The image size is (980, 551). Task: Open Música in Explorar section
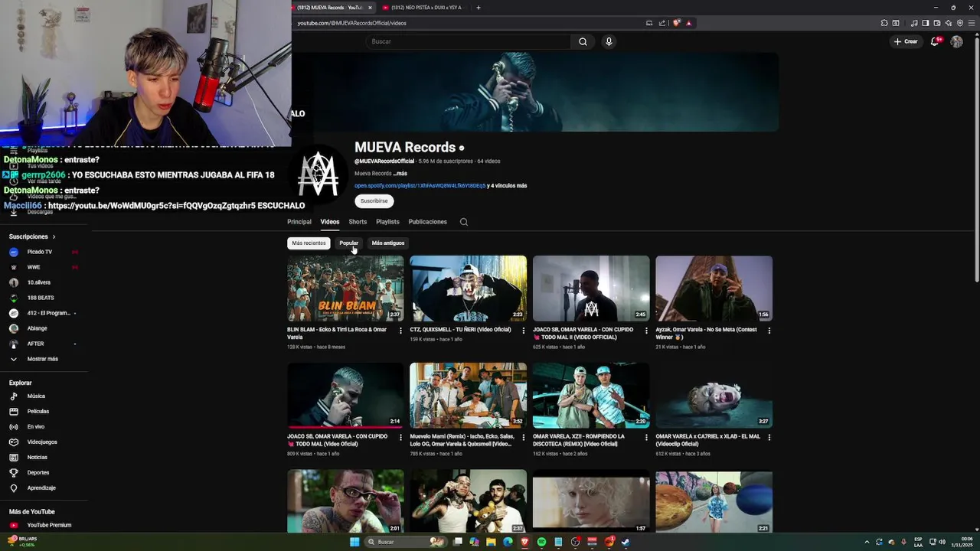coord(36,396)
